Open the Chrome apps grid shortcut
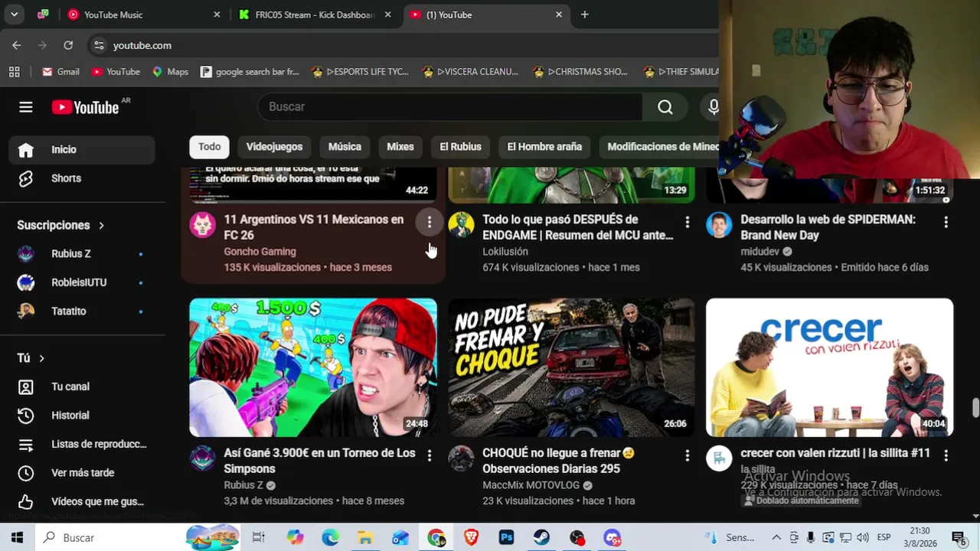 14,71
